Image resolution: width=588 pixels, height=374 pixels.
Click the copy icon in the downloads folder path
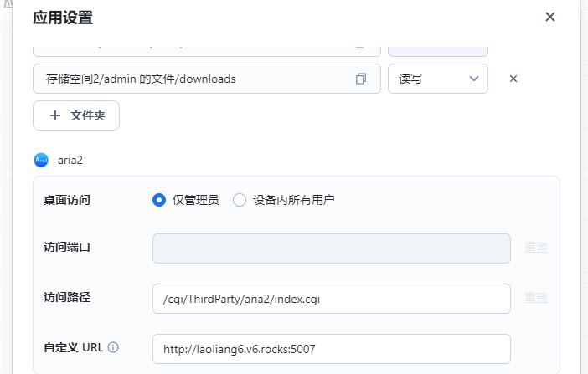pos(361,79)
